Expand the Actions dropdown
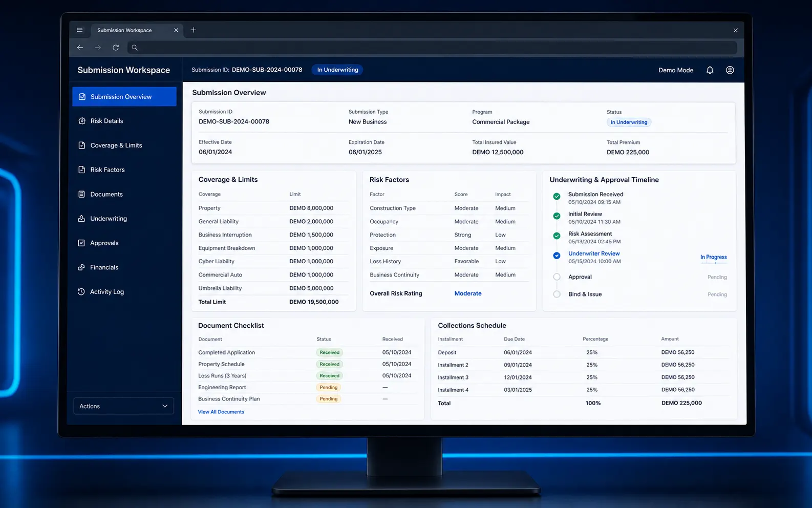The width and height of the screenshot is (812, 508). 123,406
